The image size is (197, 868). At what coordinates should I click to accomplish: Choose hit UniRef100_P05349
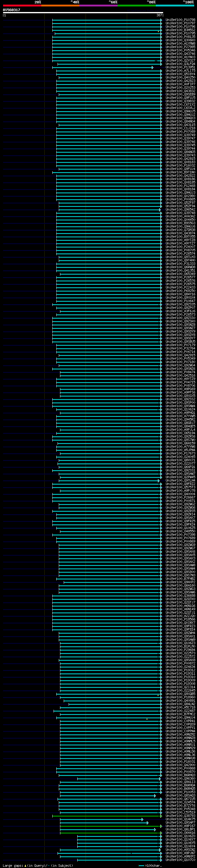(180, 358)
